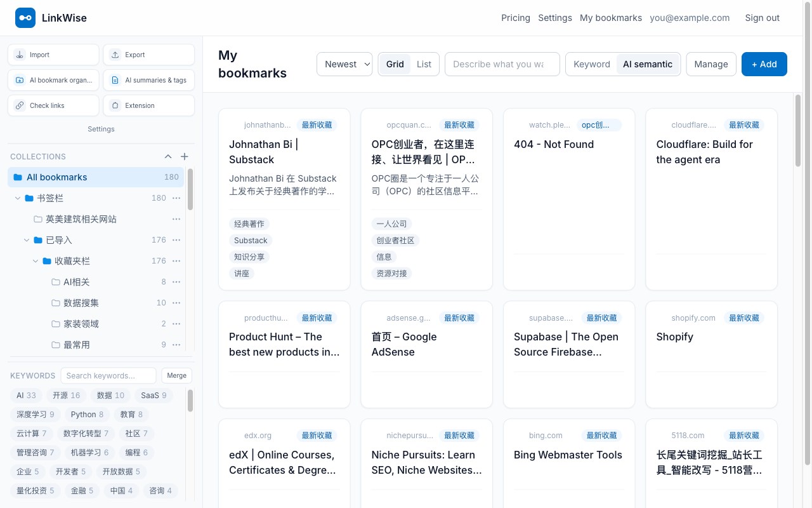The width and height of the screenshot is (812, 508).
Task: Click the Merge keywords button
Action: (x=176, y=375)
